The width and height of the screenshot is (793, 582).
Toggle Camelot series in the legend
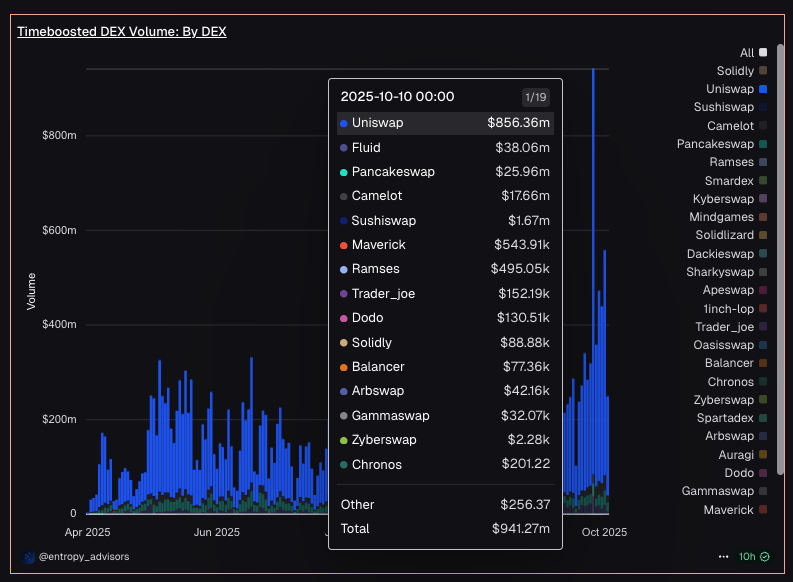(x=730, y=126)
